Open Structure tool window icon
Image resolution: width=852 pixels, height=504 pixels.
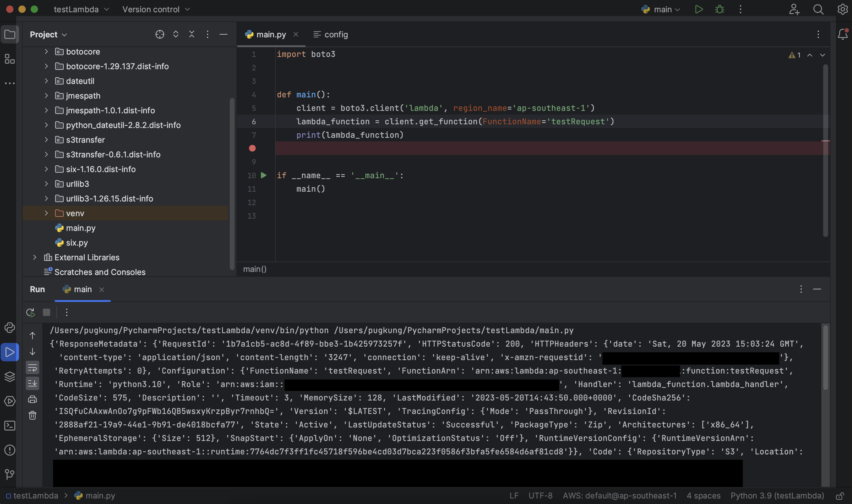[x=9, y=59]
